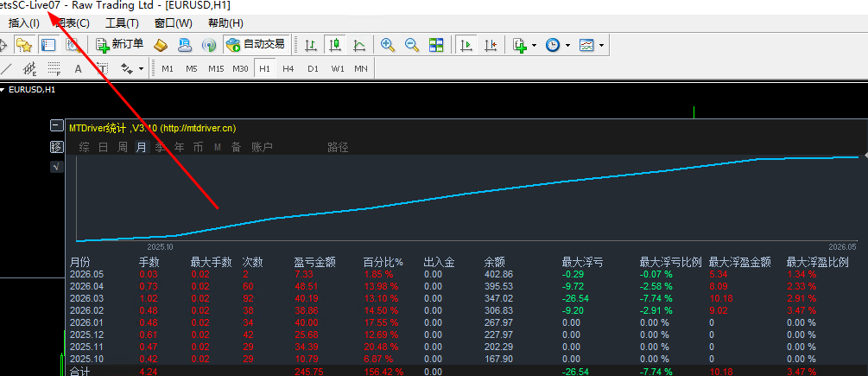
Task: Open the 帮助(H) menu
Action: pos(225,23)
